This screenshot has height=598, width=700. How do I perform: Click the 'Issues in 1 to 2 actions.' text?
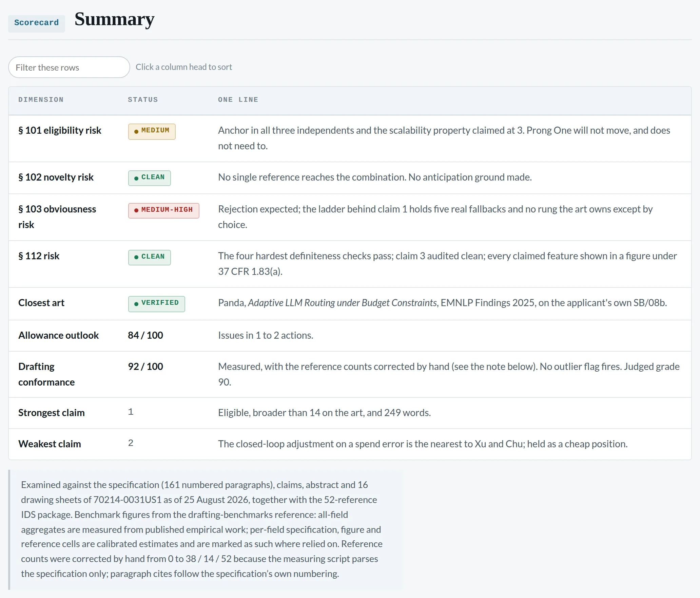(266, 335)
